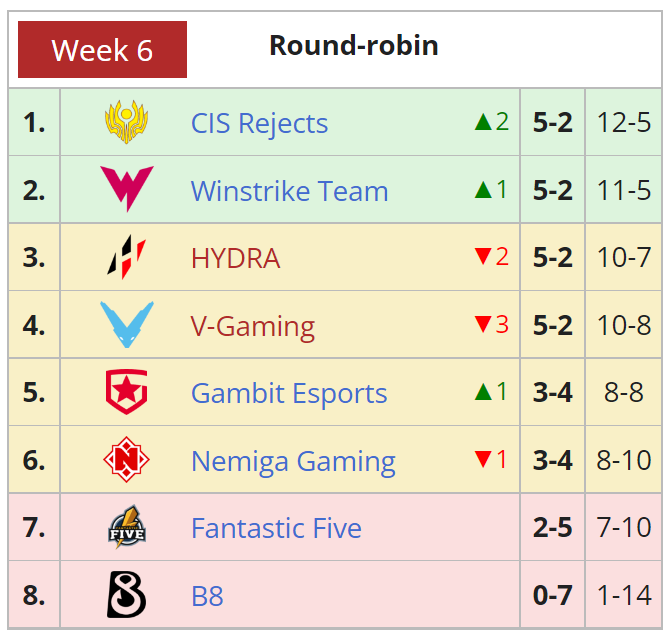Click V-Gaming red down-arrow rank change
This screenshot has width=671, height=630.
(x=492, y=324)
